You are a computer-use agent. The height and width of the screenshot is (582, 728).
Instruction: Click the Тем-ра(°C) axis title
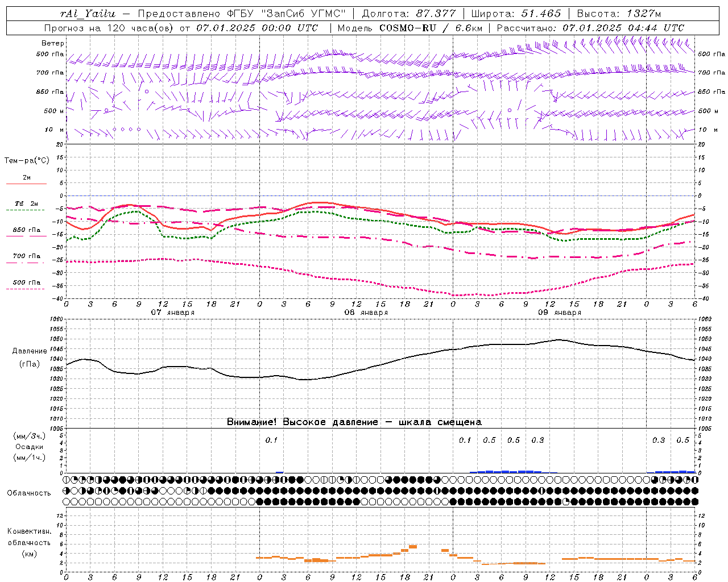coord(27,161)
